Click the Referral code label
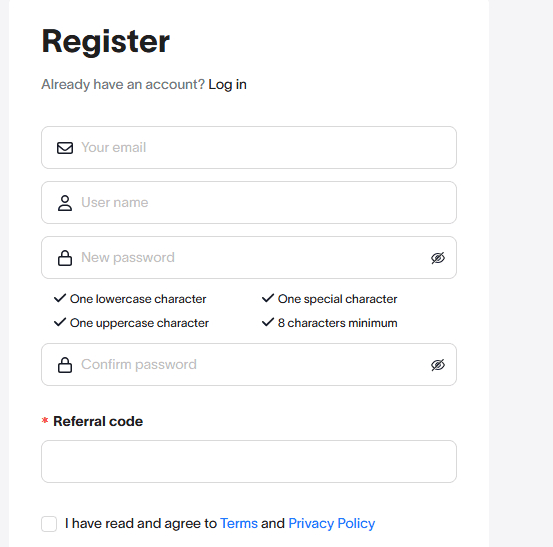The height and width of the screenshot is (547, 553). click(x=98, y=421)
